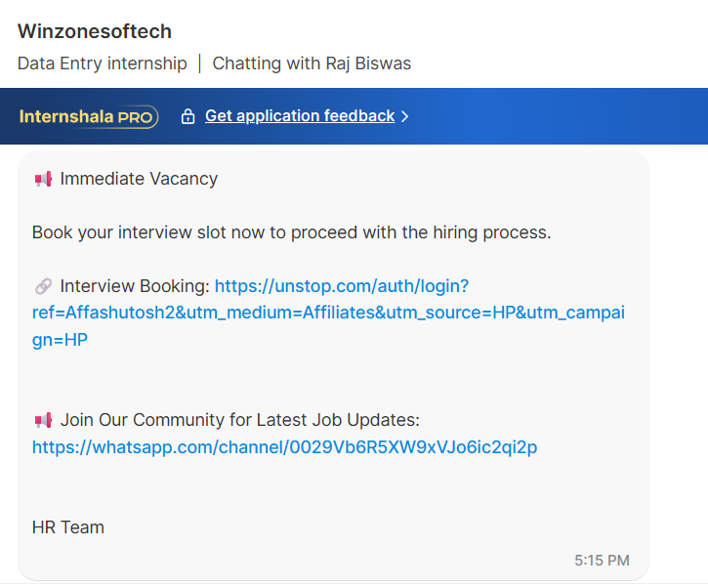Screen dimensions: 708x588
Task: Click the megaphone icon beside Join Our Community
Action: (x=43, y=420)
